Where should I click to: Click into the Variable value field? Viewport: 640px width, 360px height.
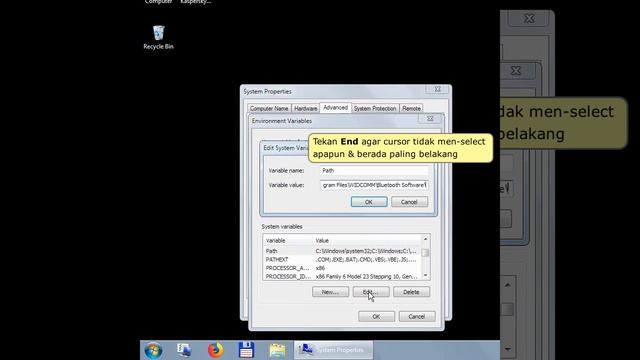pyautogui.click(x=374, y=185)
